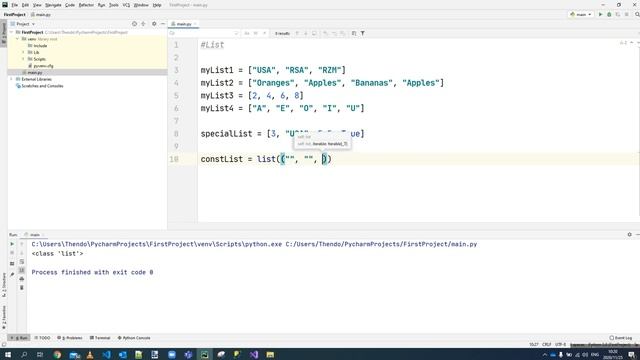Start debugging with the green bug icon
This screenshot has width=640, height=360.
click(x=609, y=14)
